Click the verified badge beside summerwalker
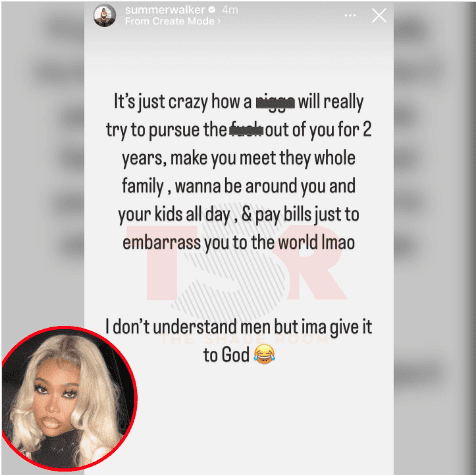The width and height of the screenshot is (476, 475). coord(212,10)
